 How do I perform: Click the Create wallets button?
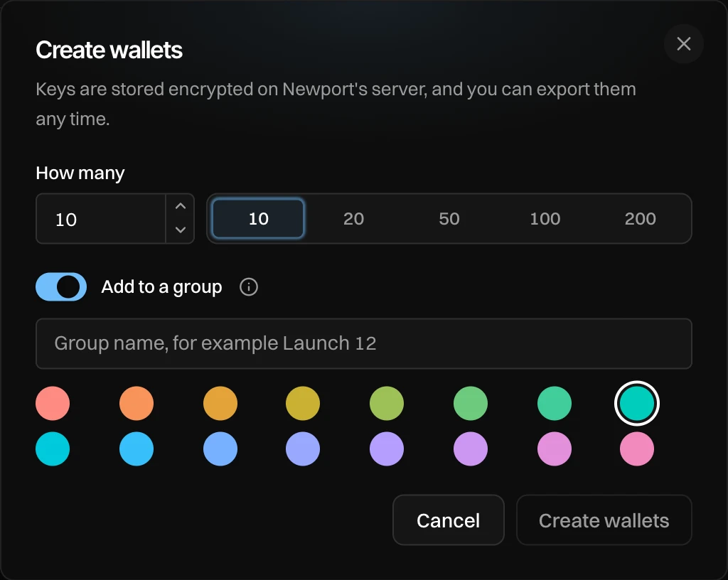pos(604,520)
